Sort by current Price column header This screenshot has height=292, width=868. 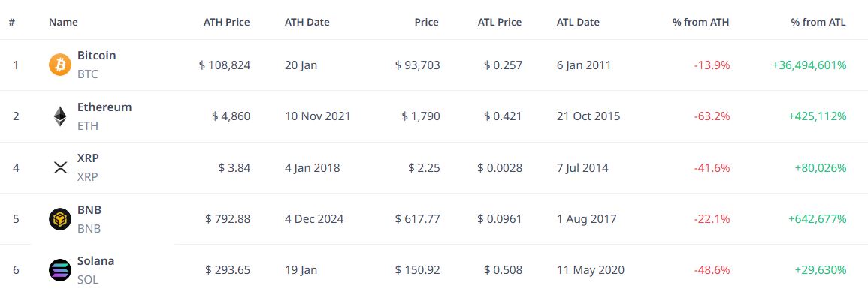tap(426, 22)
